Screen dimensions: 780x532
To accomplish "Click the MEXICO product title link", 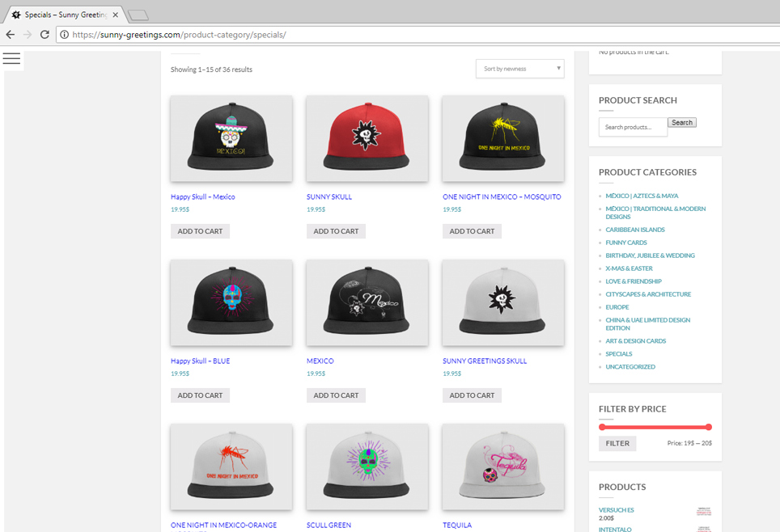I will [x=320, y=361].
